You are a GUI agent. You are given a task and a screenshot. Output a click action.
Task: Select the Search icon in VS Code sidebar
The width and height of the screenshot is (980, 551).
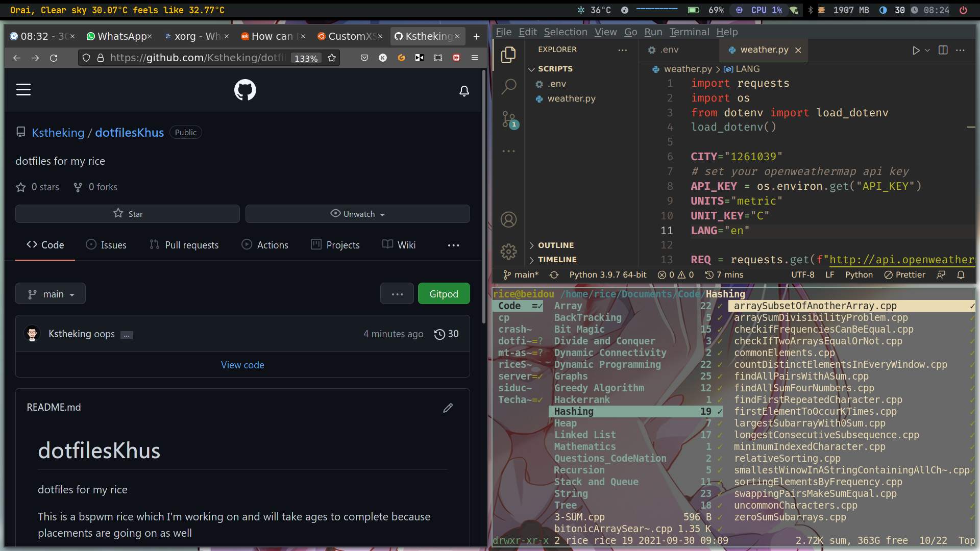[x=509, y=87]
